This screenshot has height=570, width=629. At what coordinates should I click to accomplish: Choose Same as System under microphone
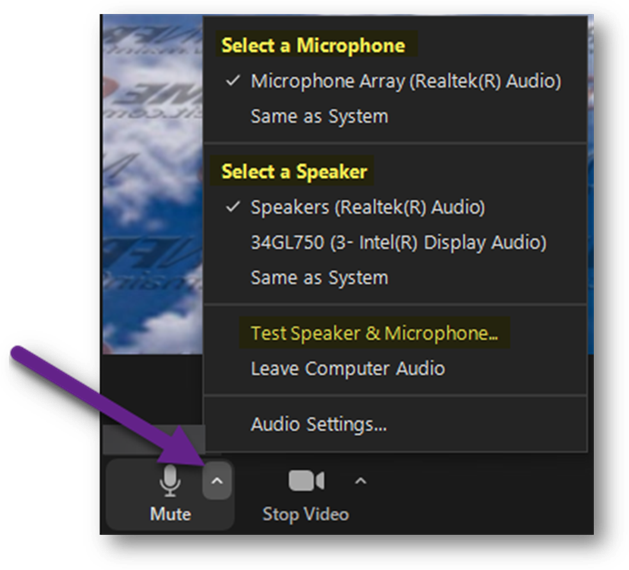319,117
